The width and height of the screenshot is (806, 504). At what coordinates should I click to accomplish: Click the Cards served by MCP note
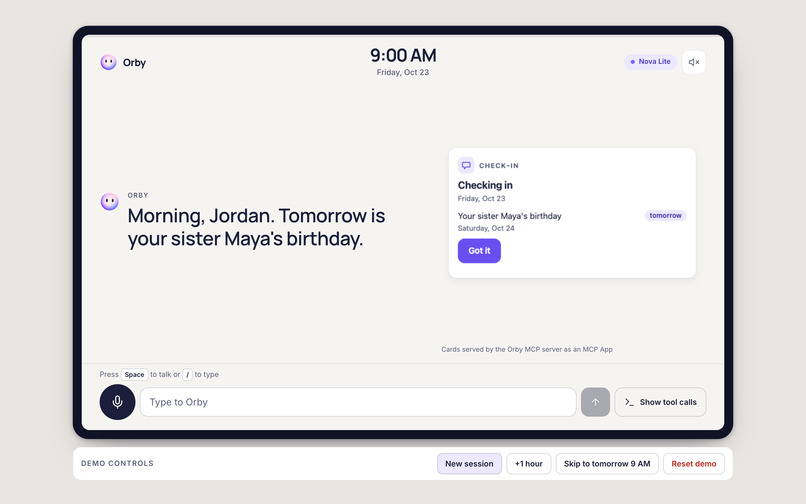click(527, 349)
